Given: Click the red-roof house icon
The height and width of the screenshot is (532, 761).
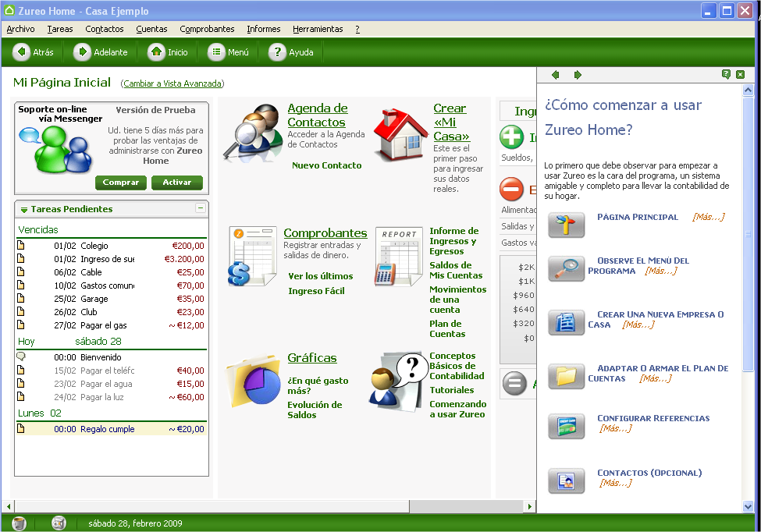Looking at the screenshot, I should click(400, 135).
